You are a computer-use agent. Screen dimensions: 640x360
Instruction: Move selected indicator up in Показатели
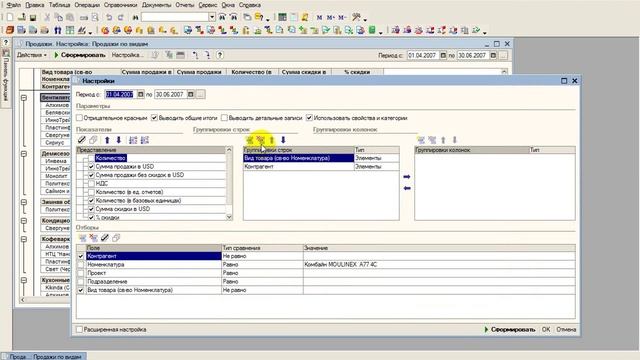(x=107, y=140)
